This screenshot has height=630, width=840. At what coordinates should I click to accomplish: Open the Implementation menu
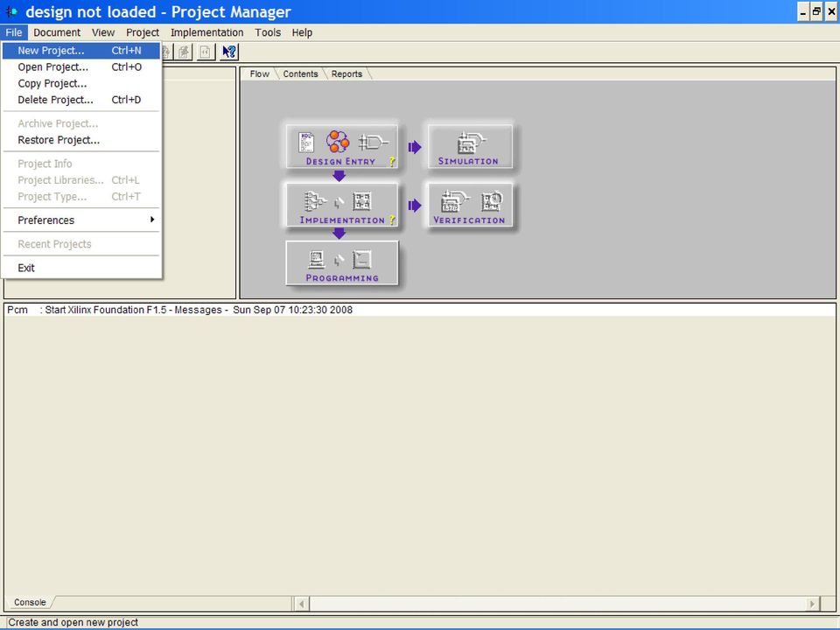[x=206, y=32]
